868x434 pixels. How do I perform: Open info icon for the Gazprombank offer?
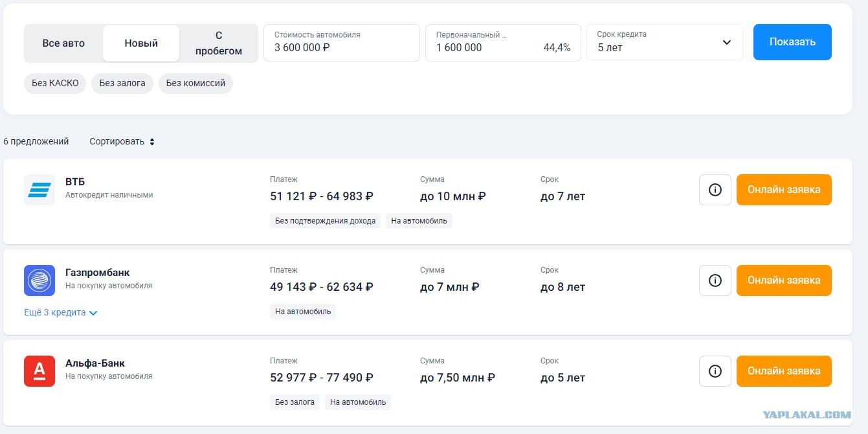715,280
